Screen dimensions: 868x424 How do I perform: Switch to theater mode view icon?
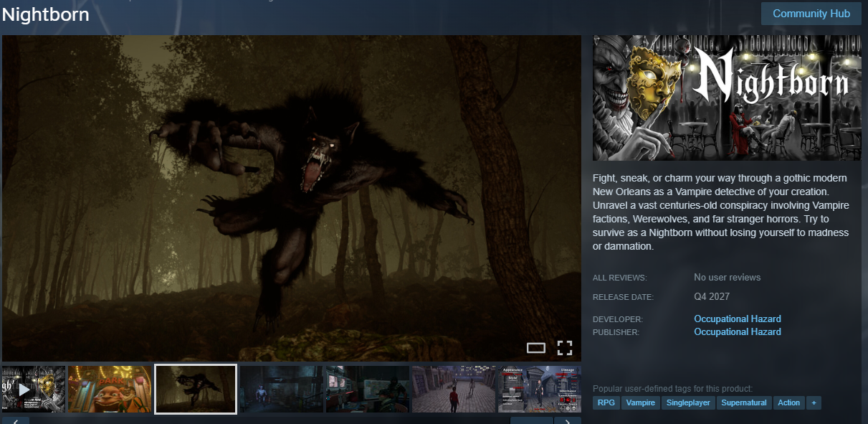coord(536,348)
